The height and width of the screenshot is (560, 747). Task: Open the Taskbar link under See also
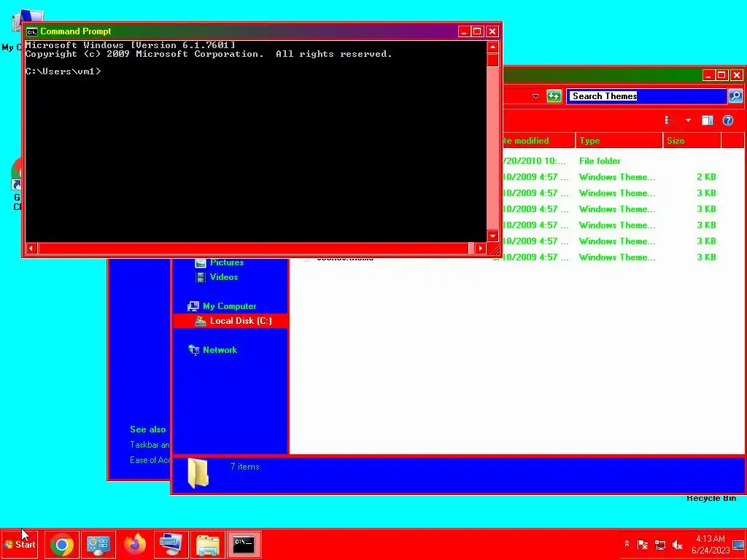pos(150,445)
